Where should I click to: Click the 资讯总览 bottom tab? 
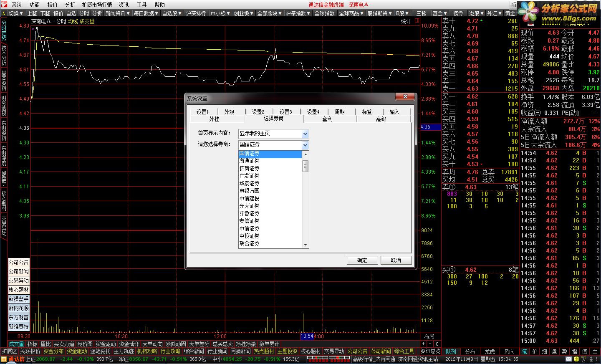[x=430, y=351]
